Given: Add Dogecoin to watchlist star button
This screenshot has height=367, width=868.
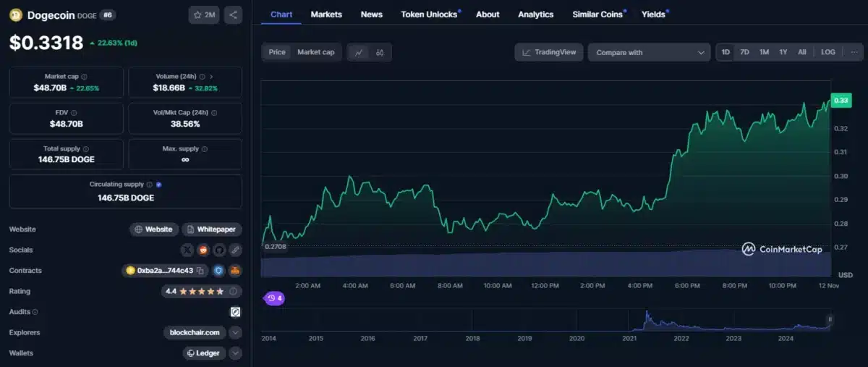Looking at the screenshot, I should pos(205,14).
